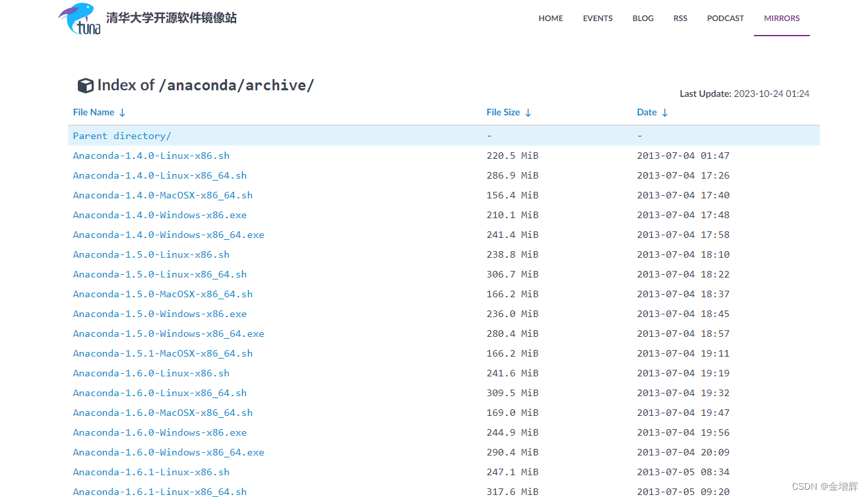Click the TUNA fish logo

(79, 18)
